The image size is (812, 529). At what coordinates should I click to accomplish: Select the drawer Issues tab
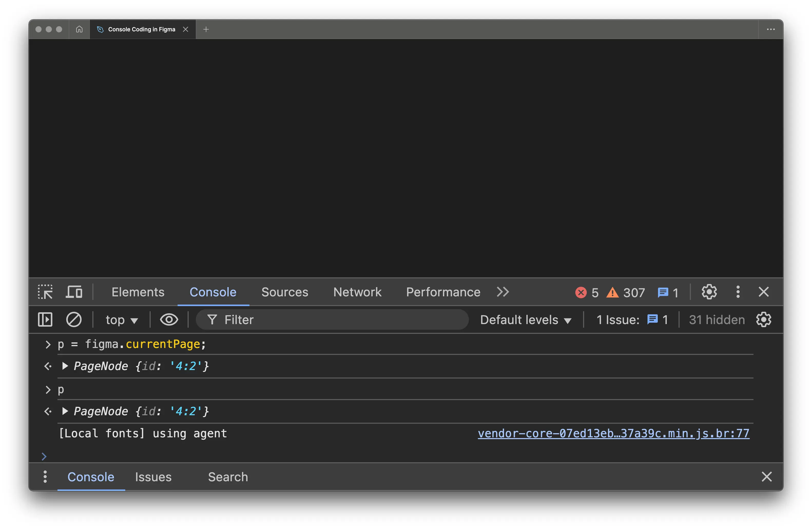(153, 477)
